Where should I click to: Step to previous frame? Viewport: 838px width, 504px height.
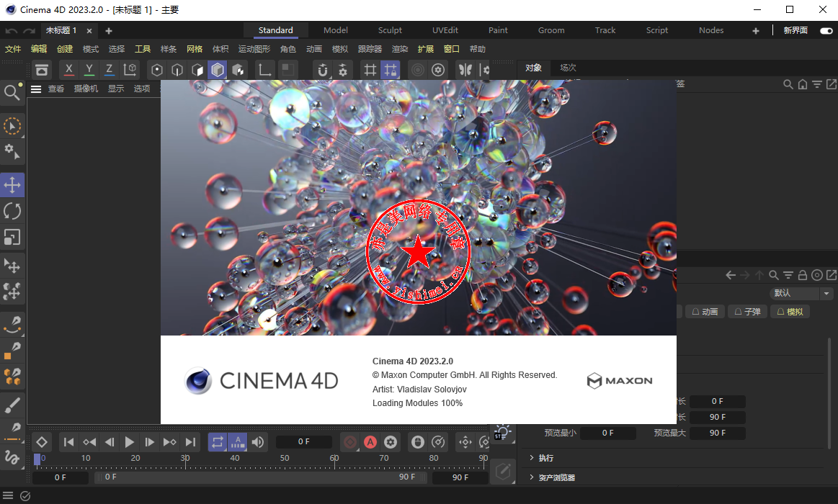coord(110,442)
